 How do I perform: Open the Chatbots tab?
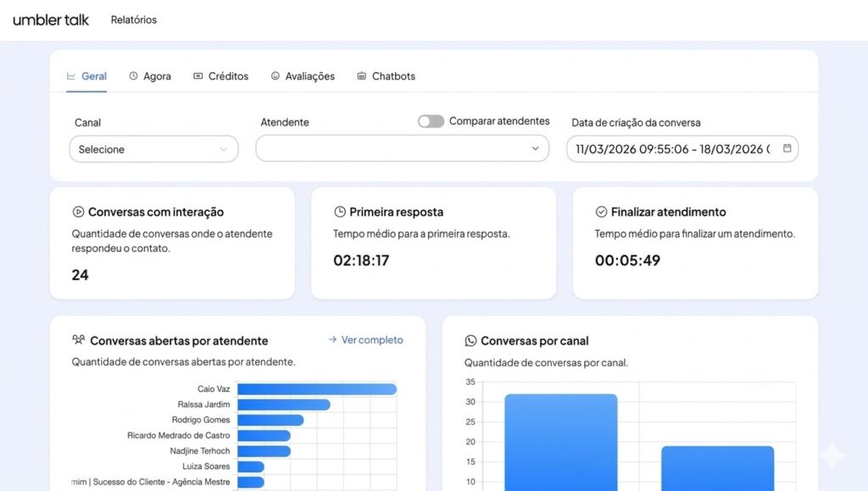click(x=386, y=76)
